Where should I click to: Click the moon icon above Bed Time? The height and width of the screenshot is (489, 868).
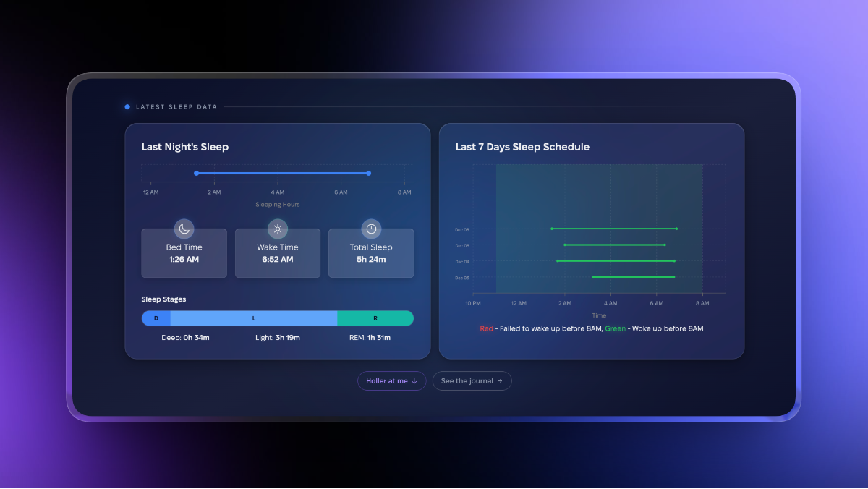pos(184,229)
